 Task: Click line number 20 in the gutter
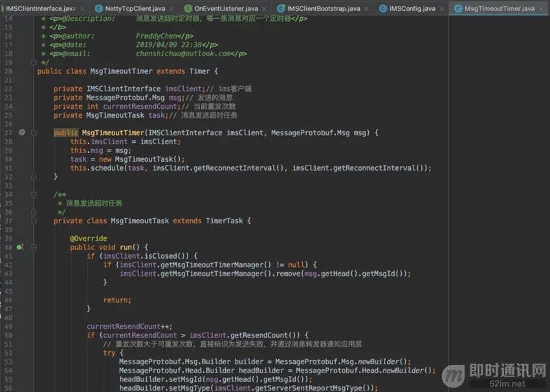8,71
